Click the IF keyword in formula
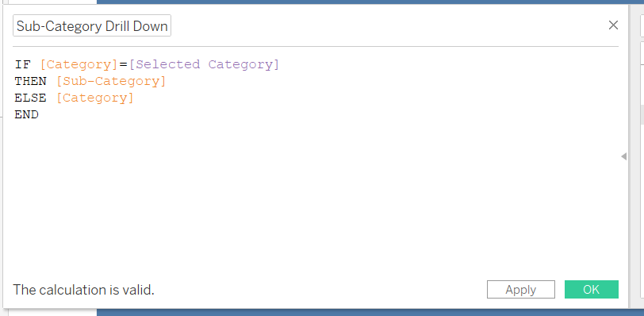 (x=22, y=64)
